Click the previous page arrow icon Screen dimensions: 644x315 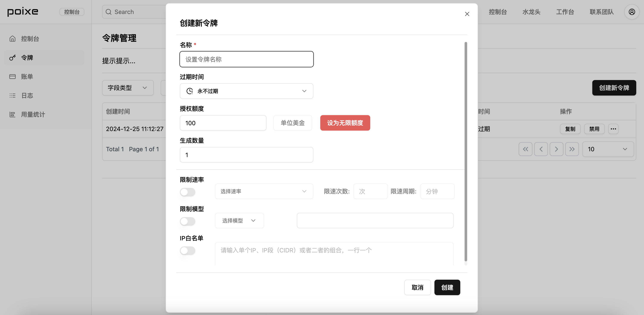point(541,149)
